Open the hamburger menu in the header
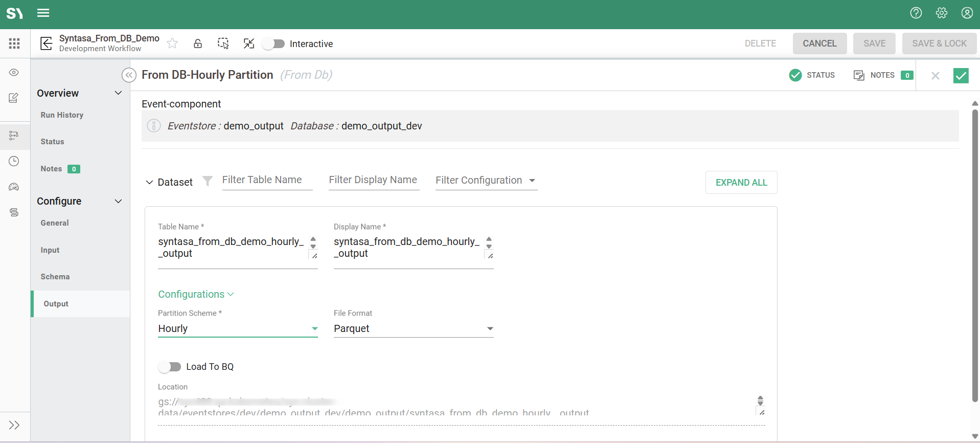This screenshot has width=980, height=443. (x=43, y=13)
